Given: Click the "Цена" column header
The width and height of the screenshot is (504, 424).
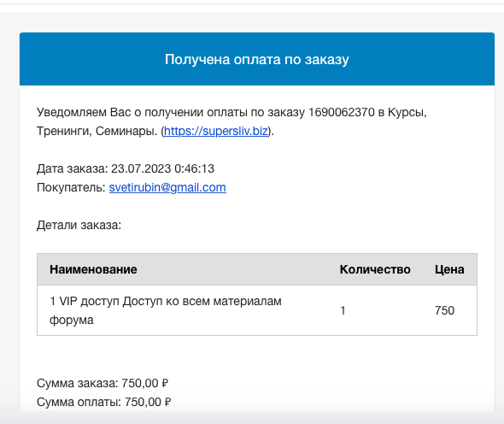Looking at the screenshot, I should tap(449, 269).
